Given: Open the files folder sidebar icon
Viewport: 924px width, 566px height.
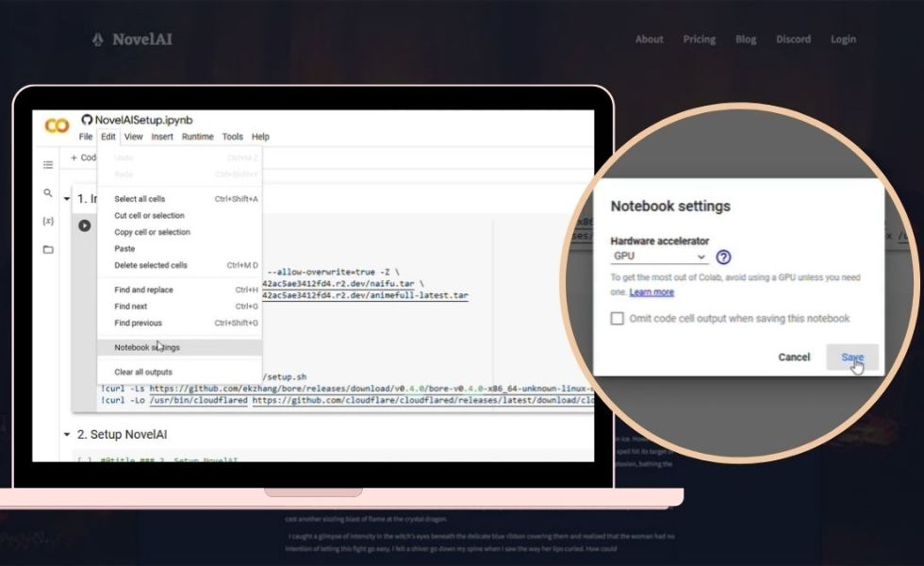Looking at the screenshot, I should point(48,249).
